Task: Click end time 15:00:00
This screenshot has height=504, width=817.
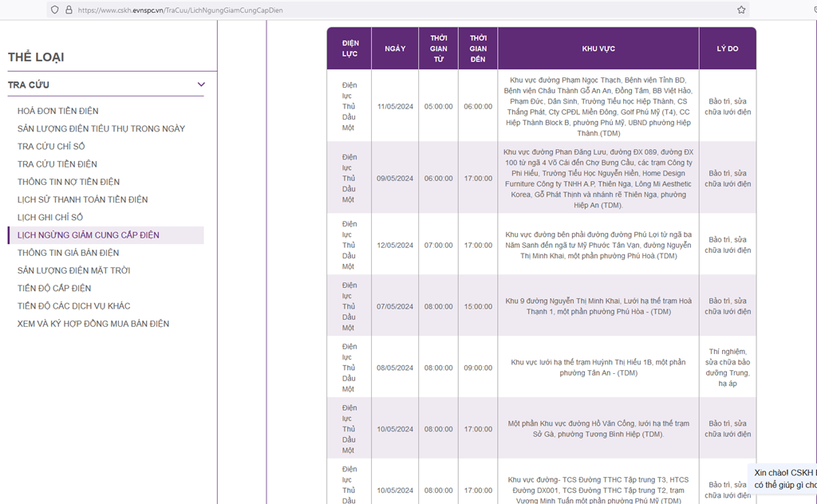Action: (x=478, y=306)
